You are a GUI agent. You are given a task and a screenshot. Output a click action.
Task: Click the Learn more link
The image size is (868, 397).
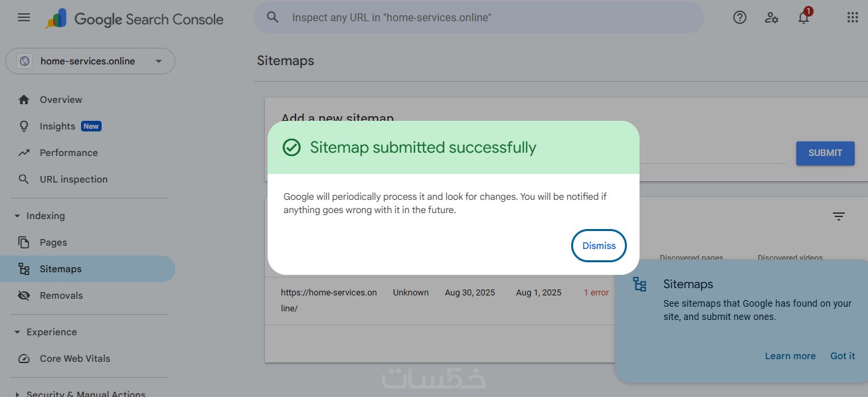tap(790, 356)
